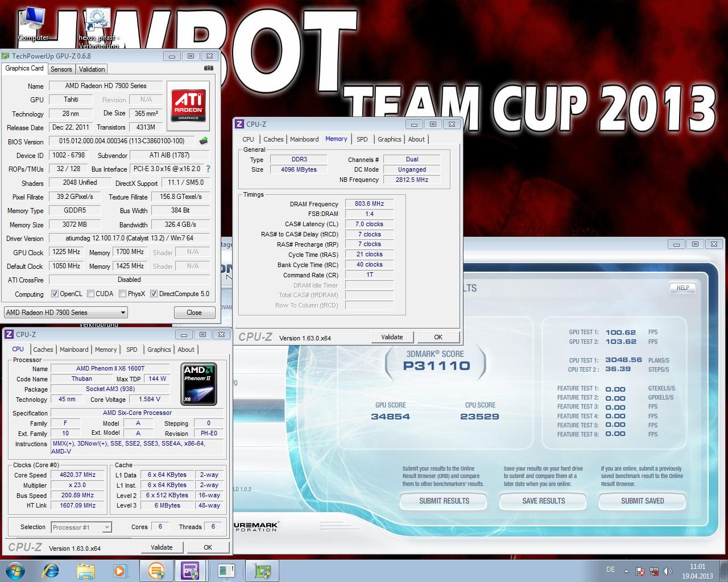728x582 pixels.
Task: Click OK in the lower CPU-Z window
Action: [x=208, y=547]
